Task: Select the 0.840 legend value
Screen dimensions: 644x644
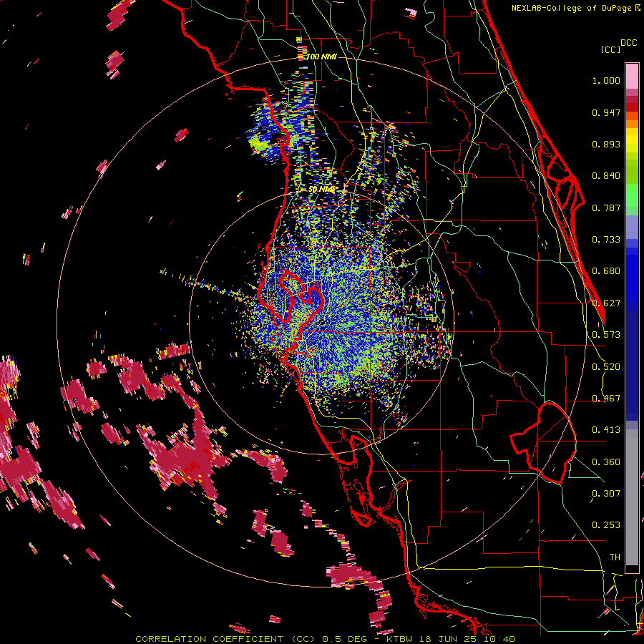Action: pyautogui.click(x=606, y=176)
